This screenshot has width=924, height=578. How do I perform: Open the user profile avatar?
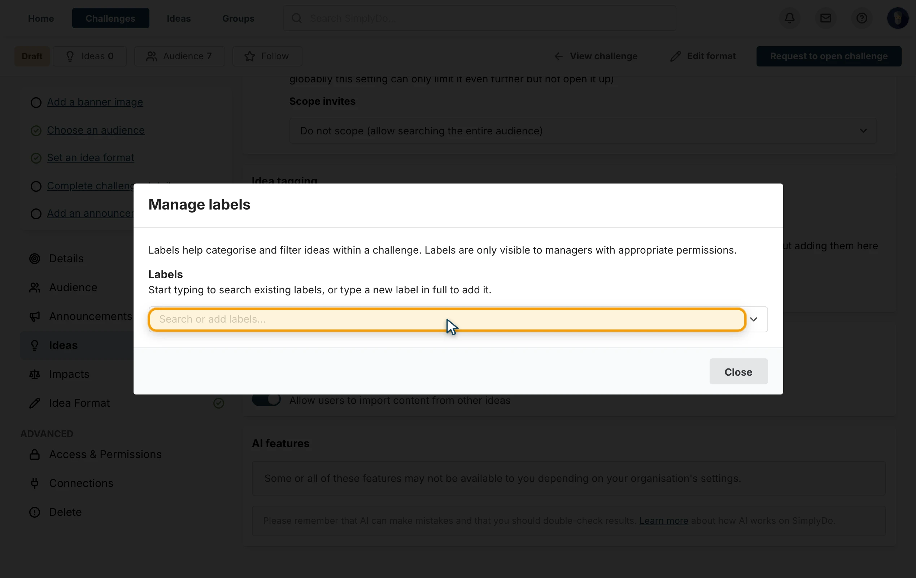pyautogui.click(x=897, y=18)
